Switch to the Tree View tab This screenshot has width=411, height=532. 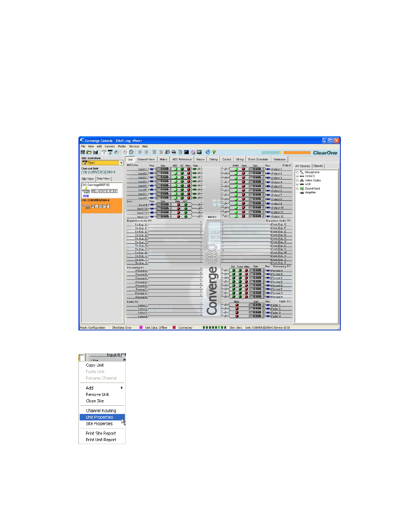(x=103, y=178)
